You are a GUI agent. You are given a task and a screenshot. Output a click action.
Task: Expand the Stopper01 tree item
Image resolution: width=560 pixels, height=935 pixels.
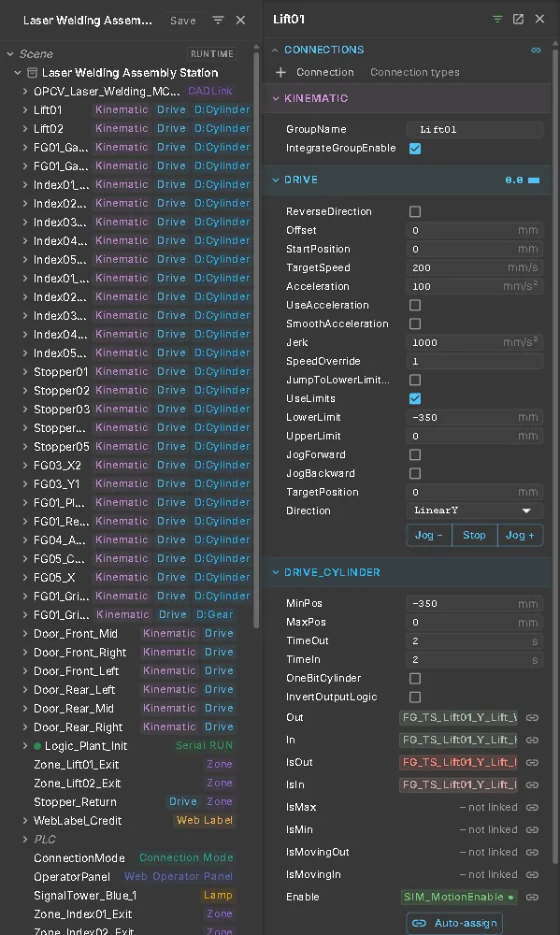[25, 371]
